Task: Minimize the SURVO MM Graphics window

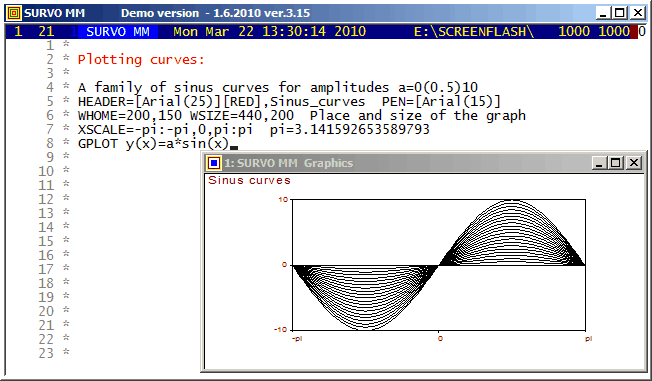Action: click(x=599, y=163)
